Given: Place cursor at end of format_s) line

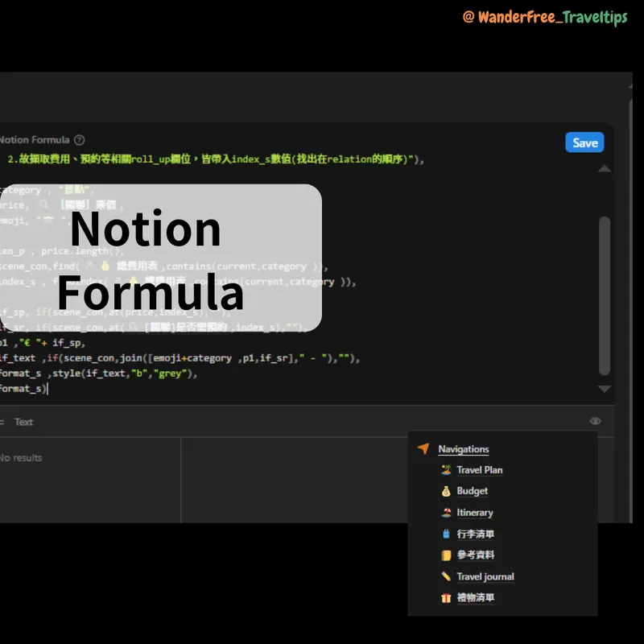Looking at the screenshot, I should tap(47, 389).
